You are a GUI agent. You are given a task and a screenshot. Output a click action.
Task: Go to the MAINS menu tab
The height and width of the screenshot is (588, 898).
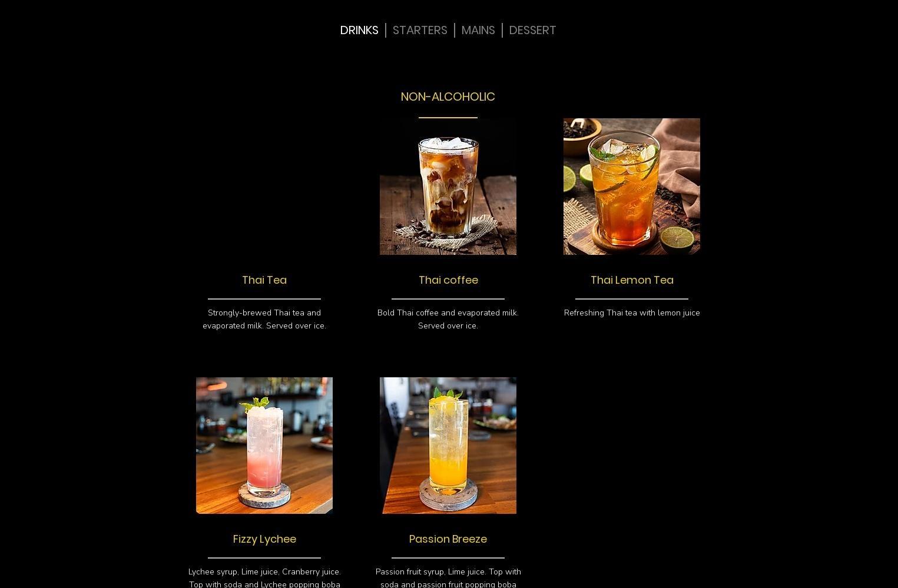point(478,30)
